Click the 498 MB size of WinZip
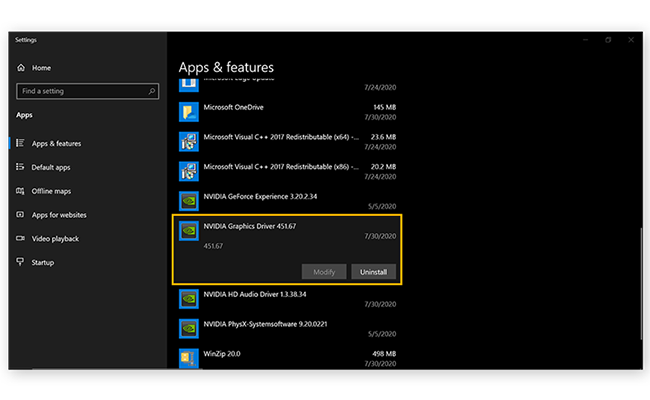This screenshot has width=650, height=400. pyautogui.click(x=384, y=354)
